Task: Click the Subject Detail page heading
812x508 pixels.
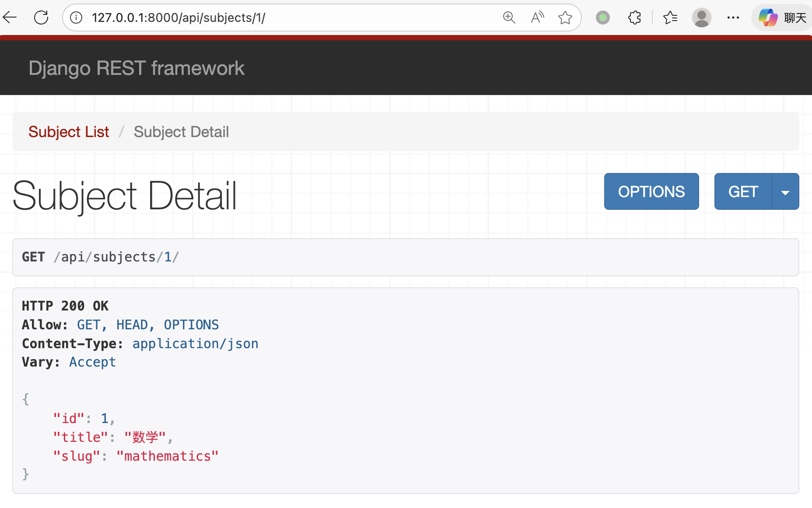Action: [125, 196]
